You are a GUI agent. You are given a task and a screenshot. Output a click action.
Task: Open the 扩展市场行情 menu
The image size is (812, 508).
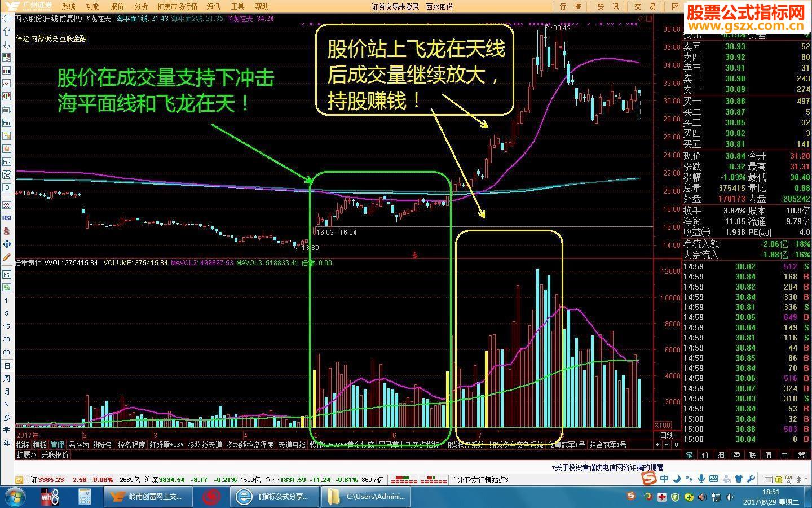tap(177, 6)
